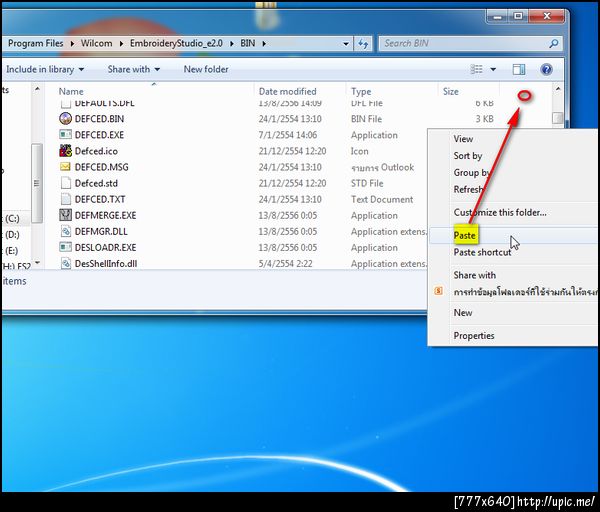
Task: Select the Defced.std file icon
Action: tap(66, 183)
